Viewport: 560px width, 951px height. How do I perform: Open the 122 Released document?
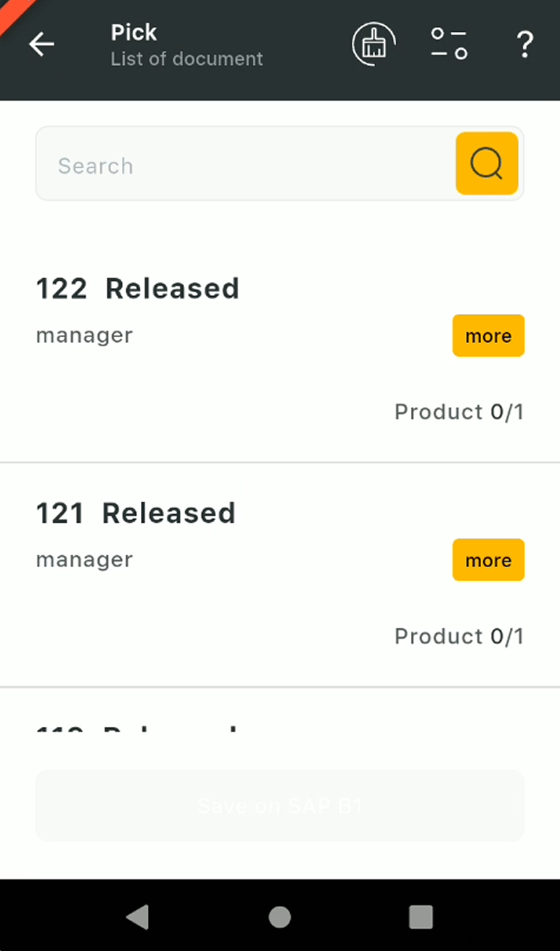pos(137,289)
